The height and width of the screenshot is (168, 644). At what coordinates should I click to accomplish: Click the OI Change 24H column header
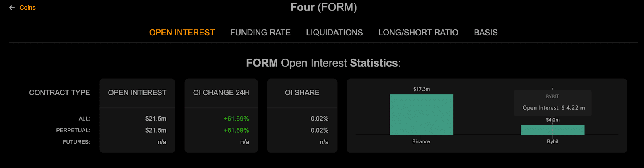[221, 93]
